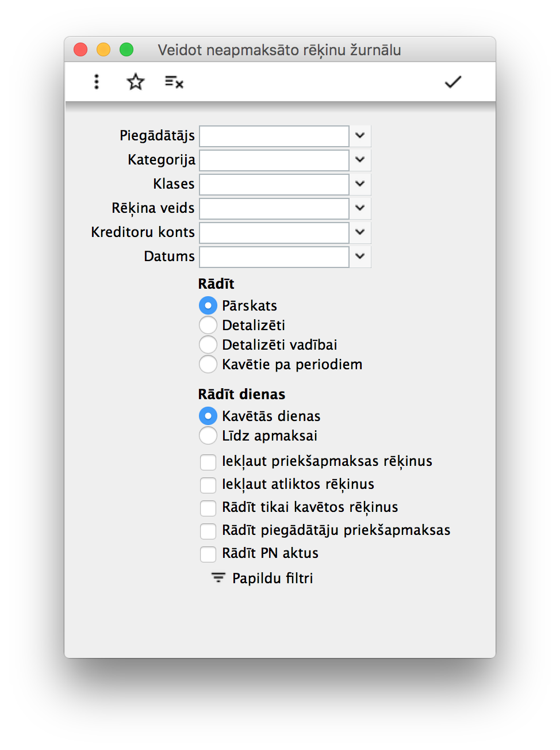Click the Papildu filtri label
560x750 pixels.
273,578
